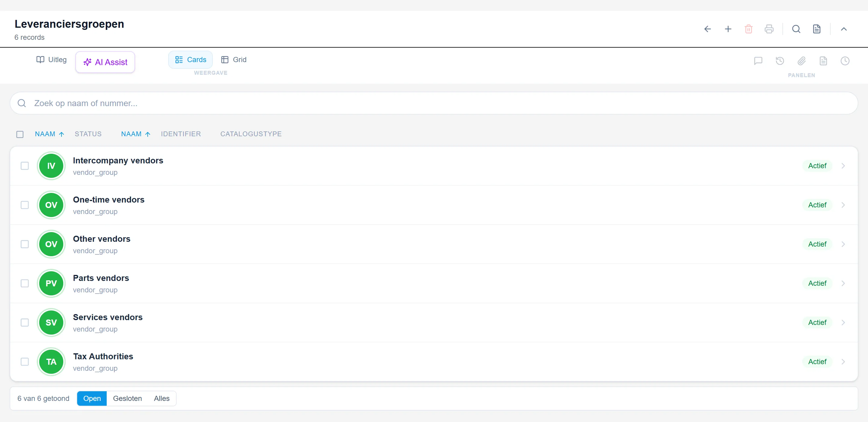Check the One-time vendors checkbox
The image size is (868, 422).
click(x=25, y=205)
